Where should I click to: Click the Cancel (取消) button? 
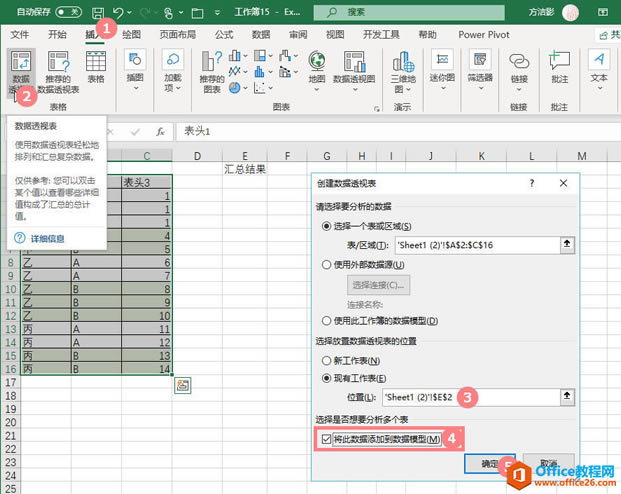pyautogui.click(x=549, y=463)
